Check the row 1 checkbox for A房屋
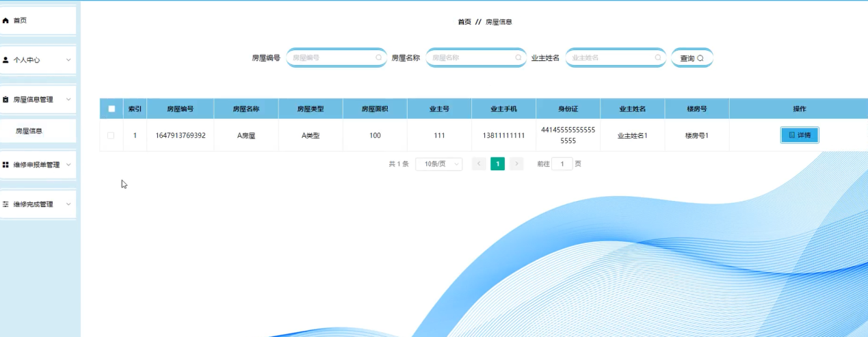This screenshot has height=337, width=868. 111,135
